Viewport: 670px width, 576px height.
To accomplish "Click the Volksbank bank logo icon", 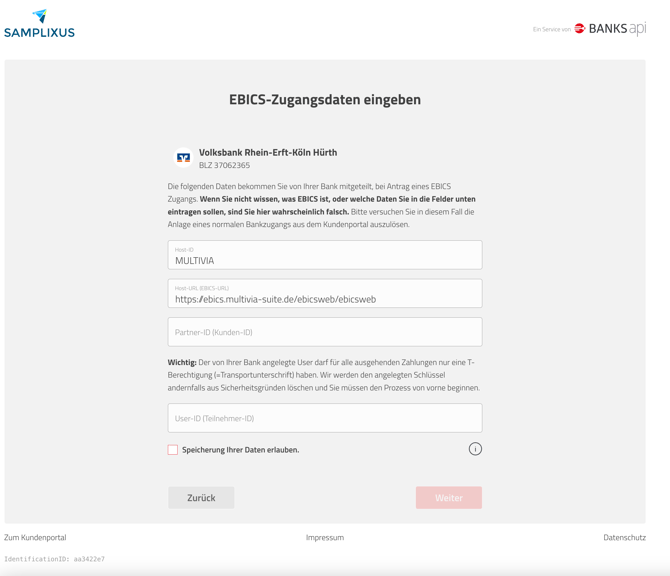I will 183,158.
